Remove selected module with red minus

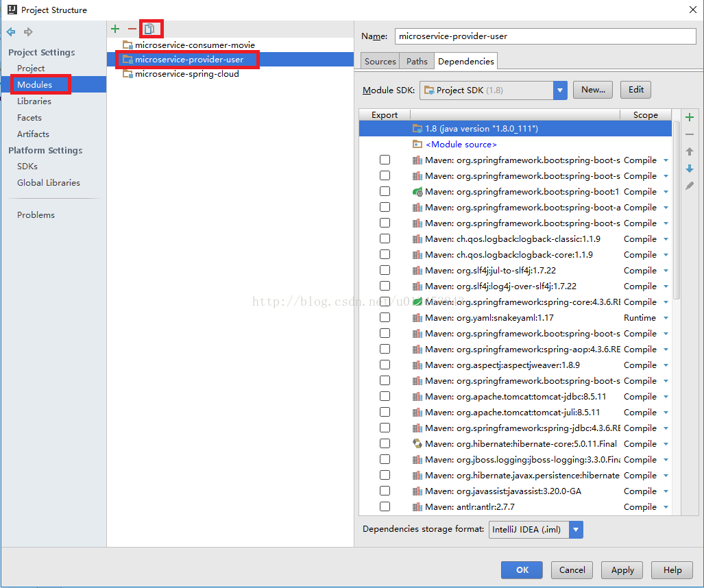[132, 29]
